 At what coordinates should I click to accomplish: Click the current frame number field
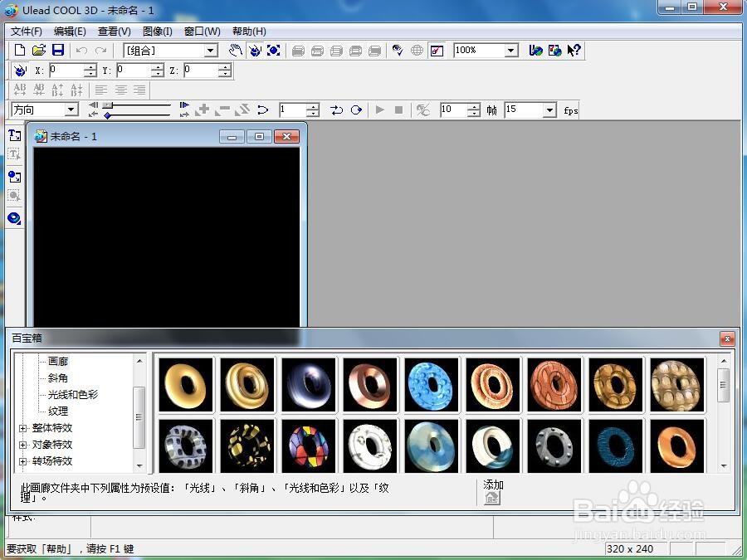[293, 110]
